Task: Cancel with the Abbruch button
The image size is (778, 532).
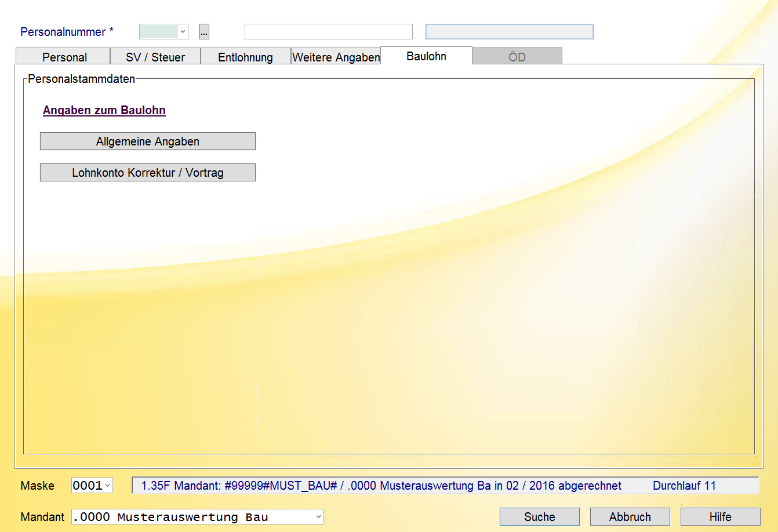Action: click(x=630, y=517)
